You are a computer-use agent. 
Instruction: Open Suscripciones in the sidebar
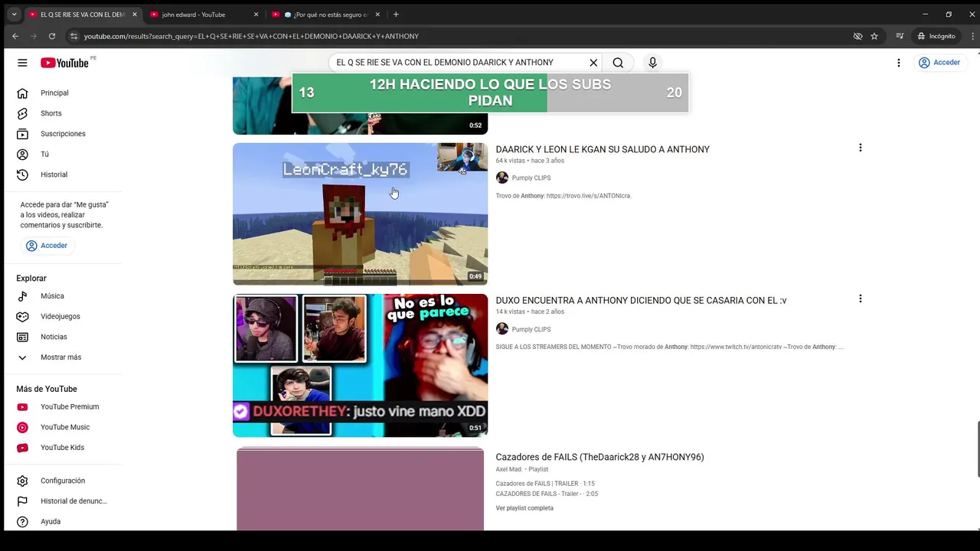63,134
